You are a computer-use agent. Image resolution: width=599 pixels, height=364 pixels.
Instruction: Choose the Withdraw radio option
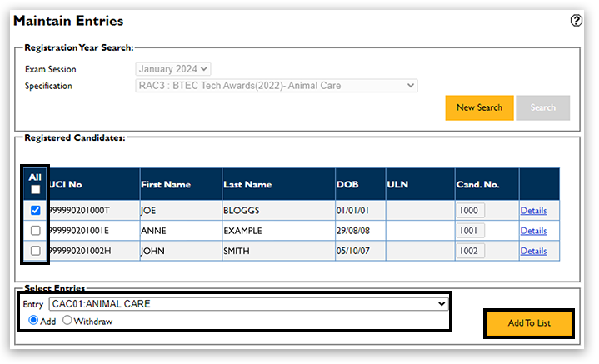coord(68,321)
